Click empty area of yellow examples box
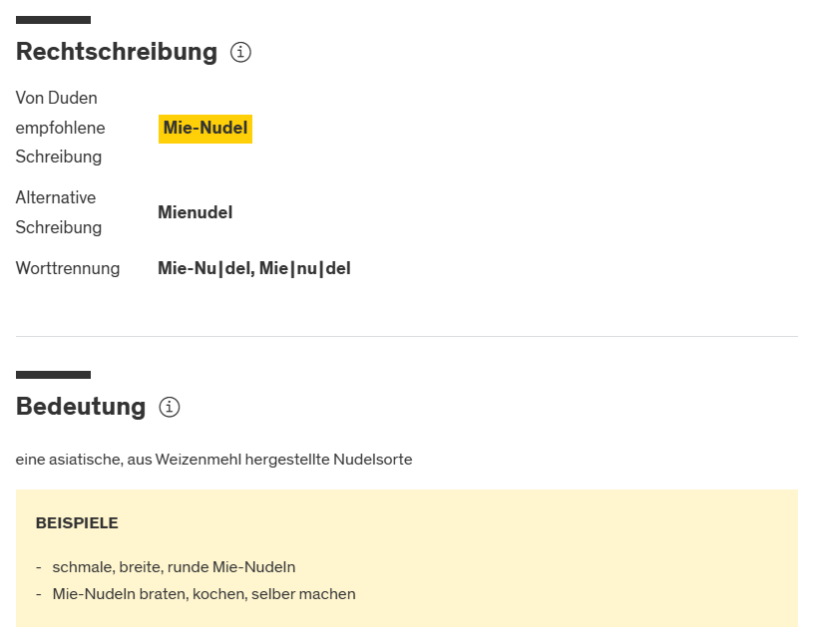 coord(599,558)
